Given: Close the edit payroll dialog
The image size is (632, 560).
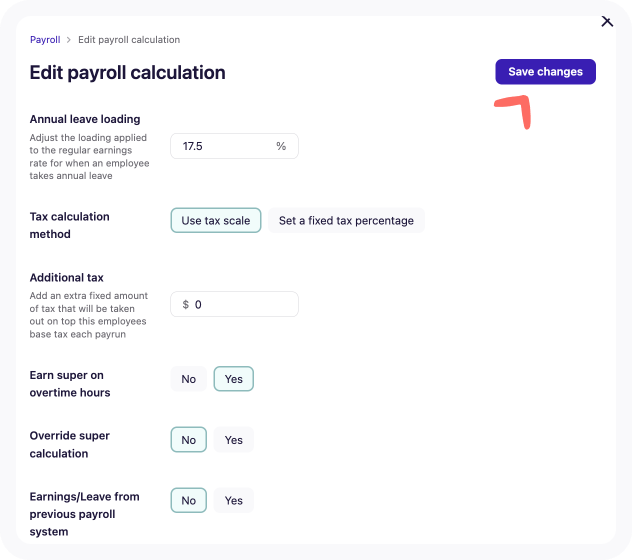Looking at the screenshot, I should point(607,21).
